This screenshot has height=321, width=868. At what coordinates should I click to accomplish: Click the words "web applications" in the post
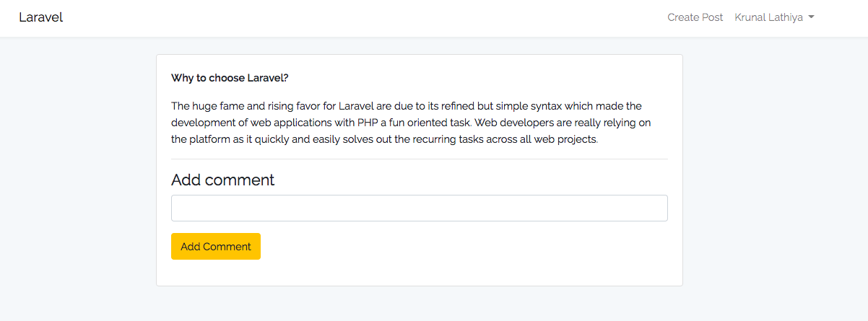[x=286, y=123]
